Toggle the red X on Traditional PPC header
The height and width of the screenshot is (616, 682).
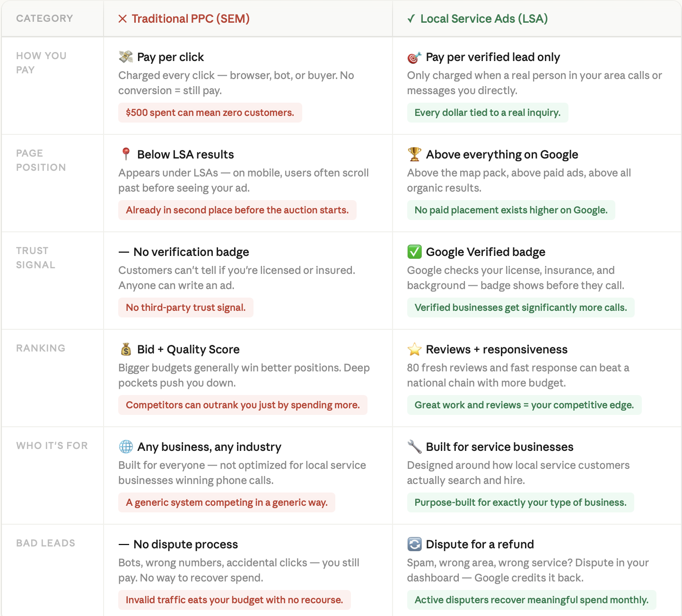point(122,19)
